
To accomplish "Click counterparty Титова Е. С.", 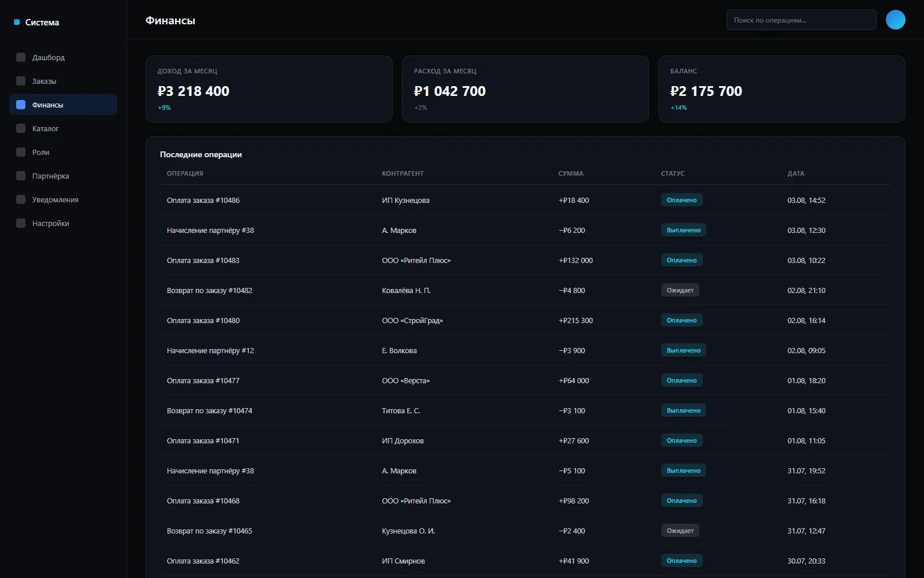I will click(401, 410).
